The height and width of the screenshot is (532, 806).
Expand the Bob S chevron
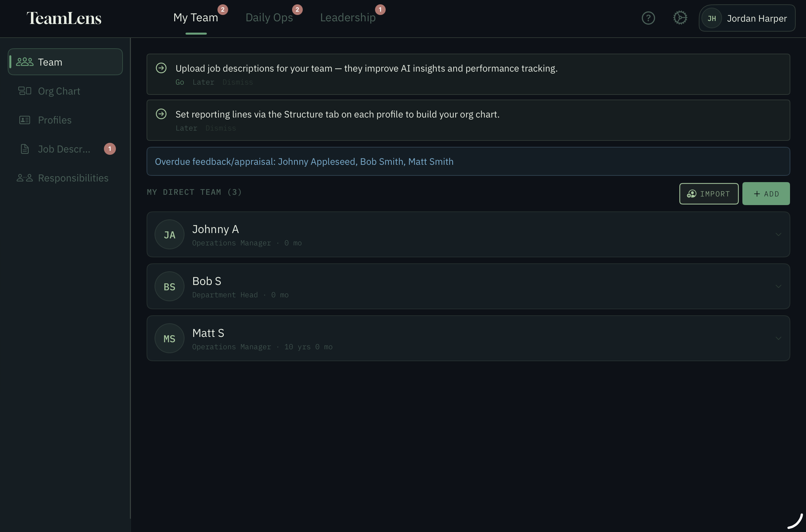coord(778,286)
